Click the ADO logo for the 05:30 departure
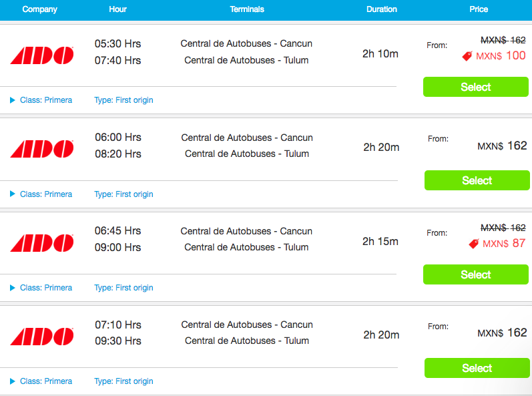 point(42,55)
